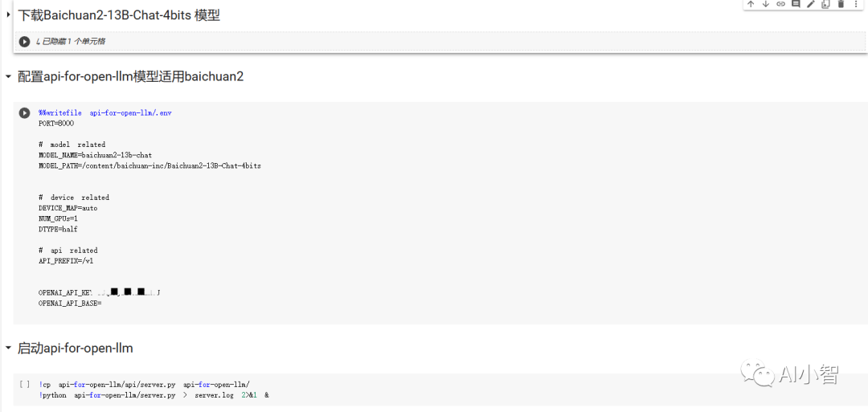Viewport: 868px width, 412px height.
Task: Move cell up with the up arrow icon
Action: (751, 4)
